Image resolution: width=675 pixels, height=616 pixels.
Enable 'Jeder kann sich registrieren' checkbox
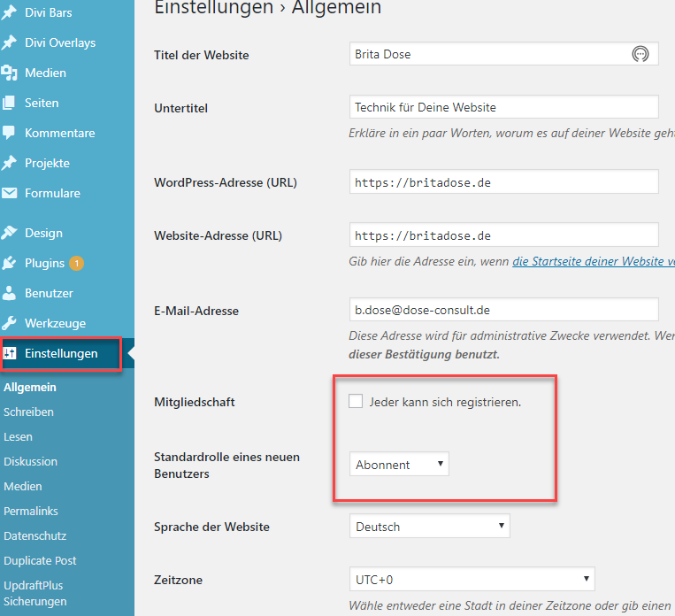(356, 402)
